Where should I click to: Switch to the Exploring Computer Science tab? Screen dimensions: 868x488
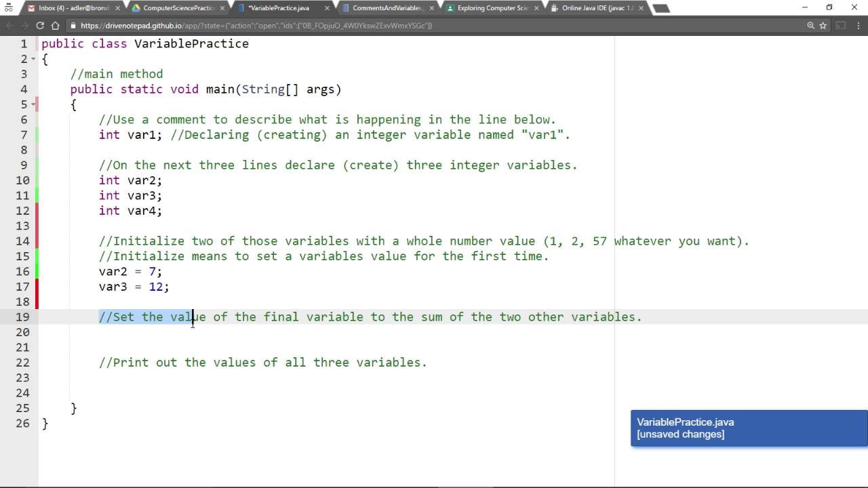[492, 8]
